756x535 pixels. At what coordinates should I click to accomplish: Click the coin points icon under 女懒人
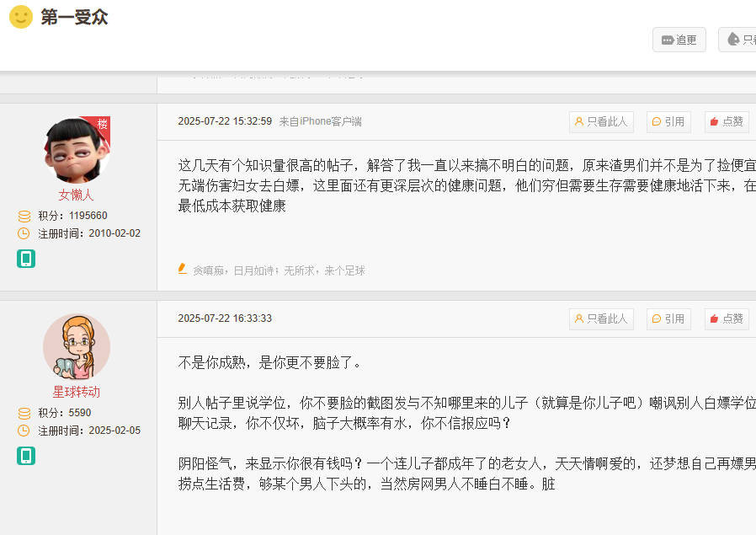(24, 216)
